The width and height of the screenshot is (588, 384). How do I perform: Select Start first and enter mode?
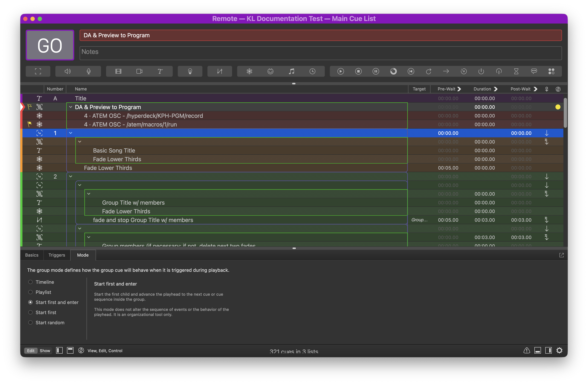pos(30,302)
